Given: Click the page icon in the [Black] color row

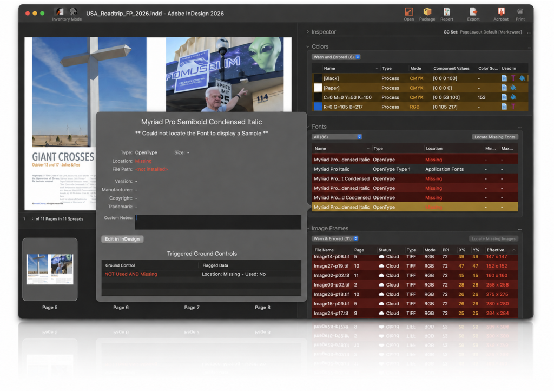Looking at the screenshot, I should 504,78.
